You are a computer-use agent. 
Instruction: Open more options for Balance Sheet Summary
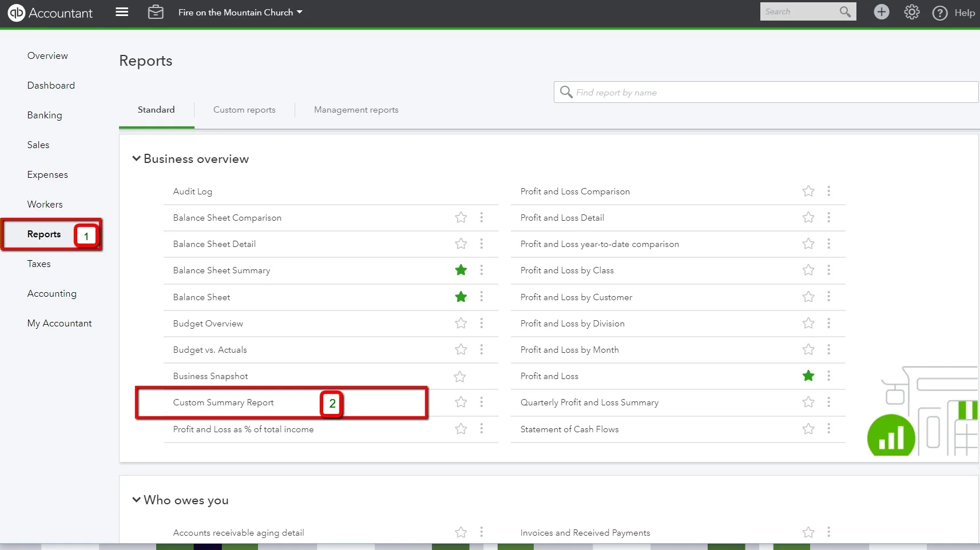[x=481, y=270]
